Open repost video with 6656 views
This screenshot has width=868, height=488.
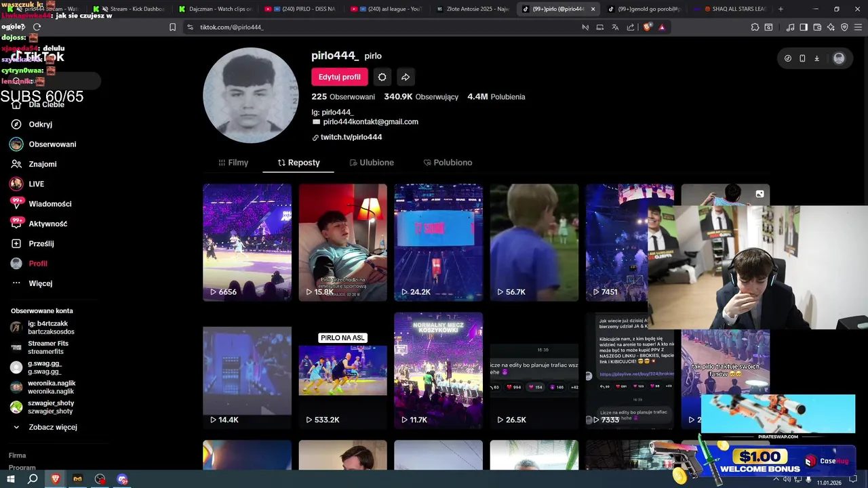tap(247, 242)
